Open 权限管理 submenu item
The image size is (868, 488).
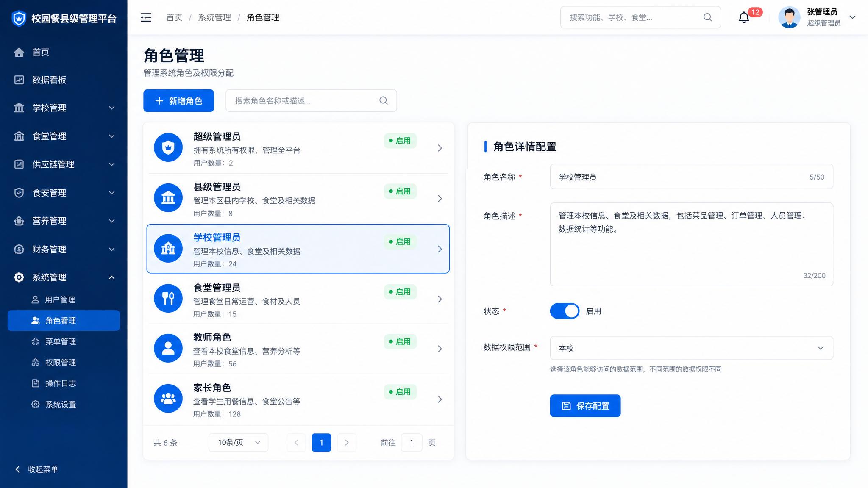64,363
